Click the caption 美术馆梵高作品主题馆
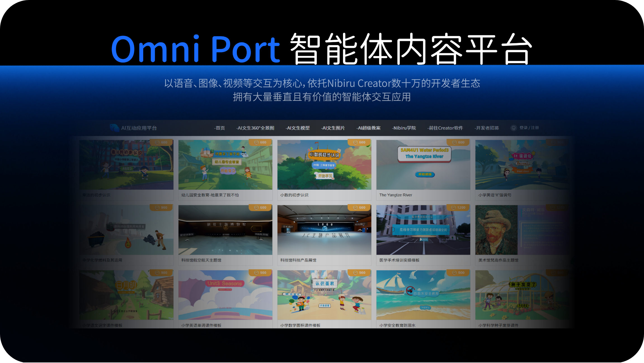The width and height of the screenshot is (644, 363). [498, 260]
